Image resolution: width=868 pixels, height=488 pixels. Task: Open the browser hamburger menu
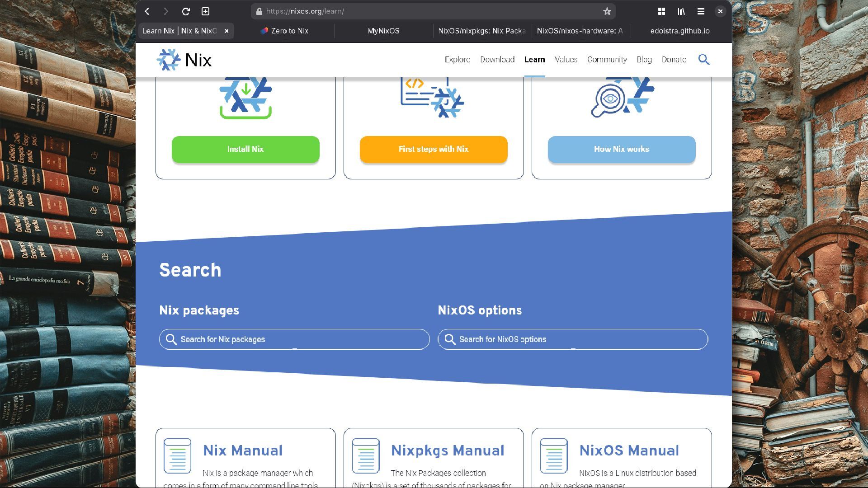click(x=701, y=11)
